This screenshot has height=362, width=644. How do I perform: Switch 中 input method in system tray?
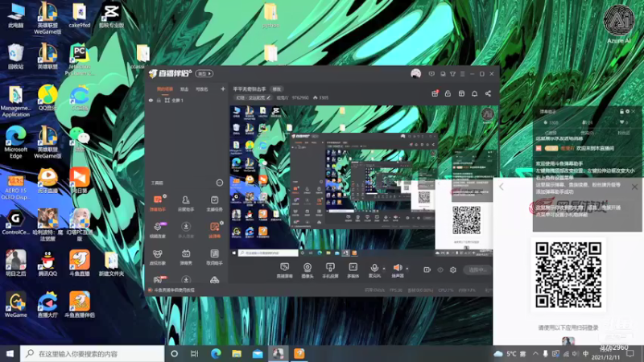(x=585, y=353)
